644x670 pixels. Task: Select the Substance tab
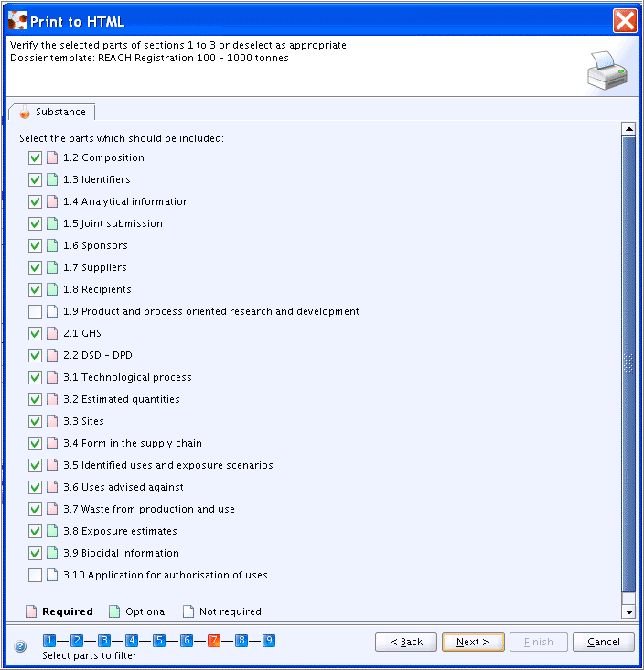tap(51, 112)
